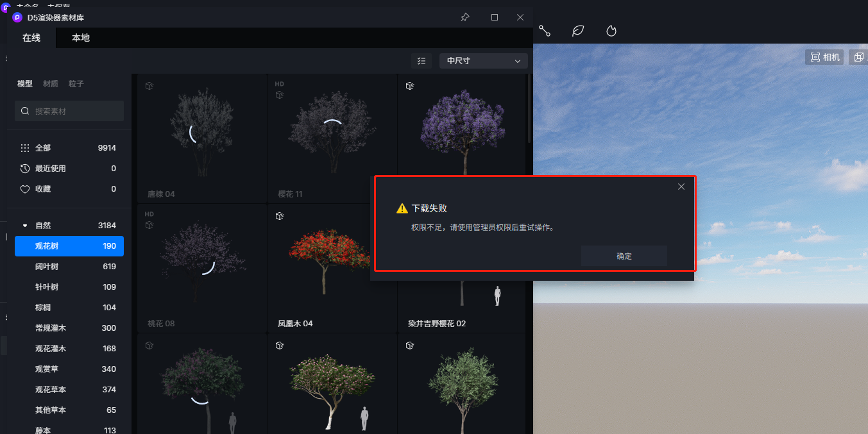Select the 材质 asset type tab
Screen dimensions: 868x434
[x=51, y=84]
